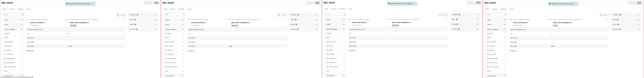
Task: Delete Days until completion column in Sum panel
Action: pos(607,20)
